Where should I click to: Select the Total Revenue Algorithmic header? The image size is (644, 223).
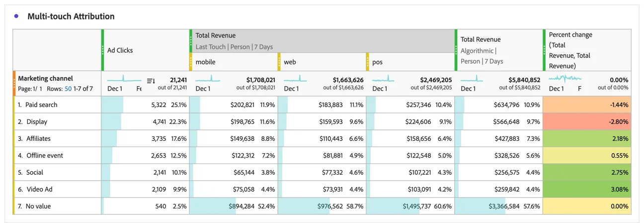[x=499, y=50]
